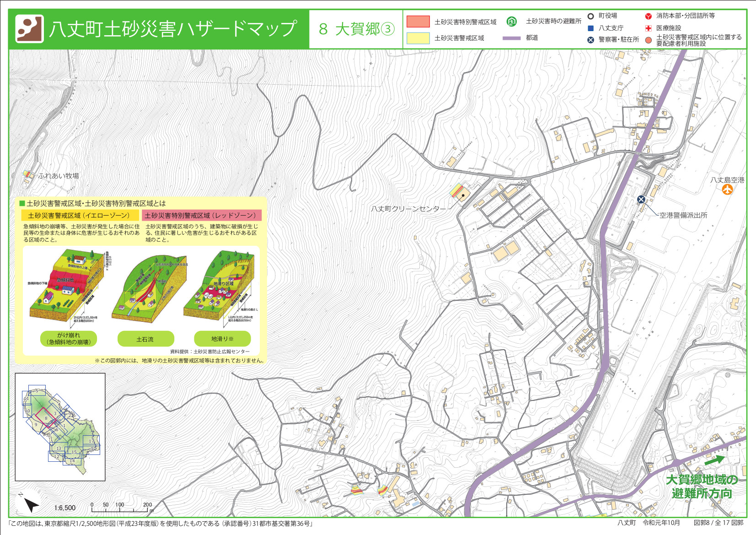Screen dimensions: 756x535
Task: Click the 町役場 circle legend icon
Action: tap(590, 16)
